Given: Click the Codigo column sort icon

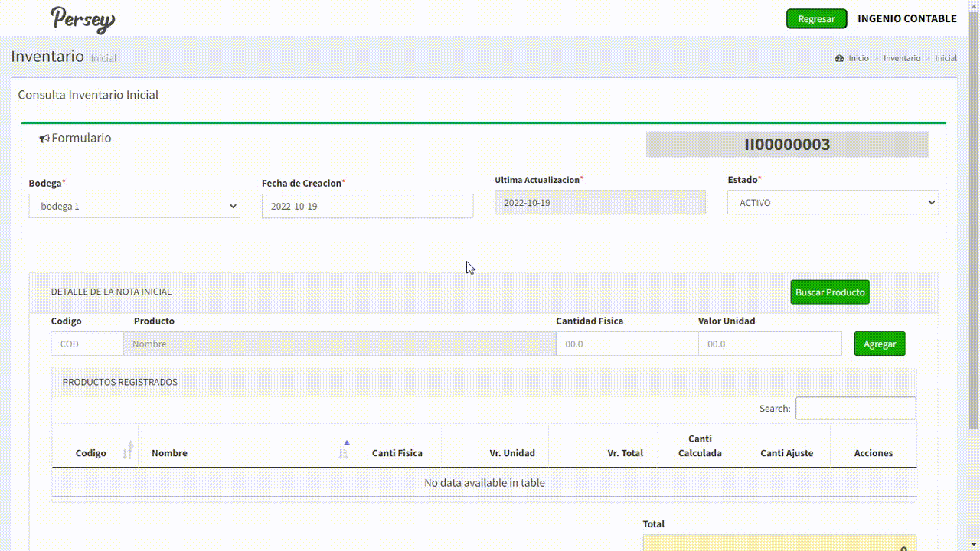Looking at the screenshot, I should point(129,452).
